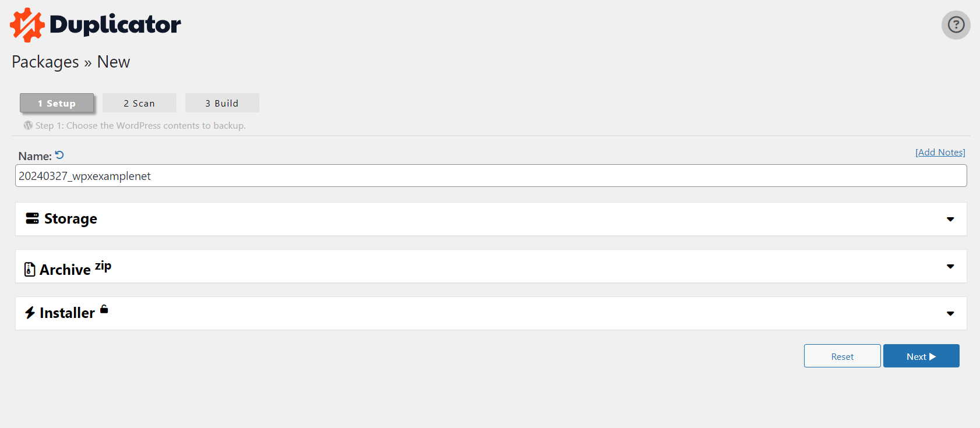980x428 pixels.
Task: Open the Add Notes link
Action: click(940, 153)
